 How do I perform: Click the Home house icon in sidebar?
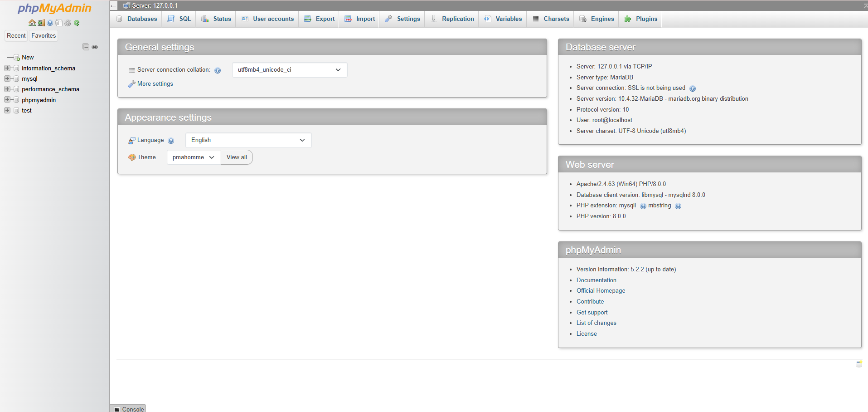32,23
